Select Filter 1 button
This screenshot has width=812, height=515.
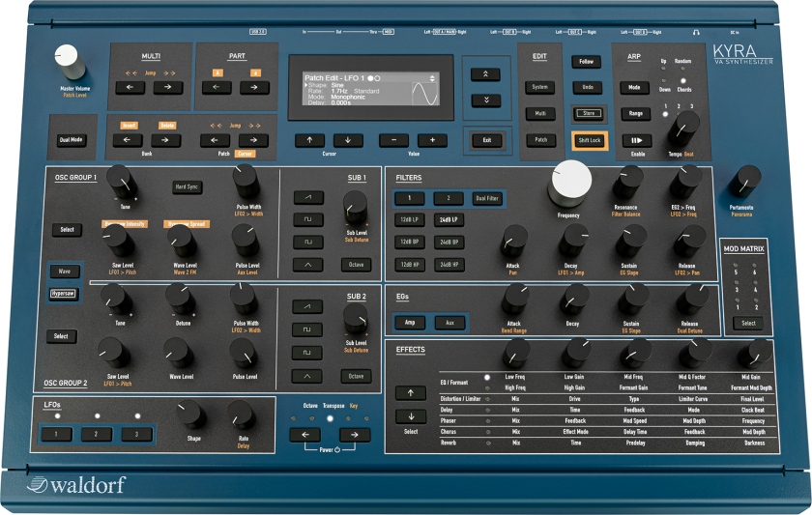pyautogui.click(x=409, y=198)
